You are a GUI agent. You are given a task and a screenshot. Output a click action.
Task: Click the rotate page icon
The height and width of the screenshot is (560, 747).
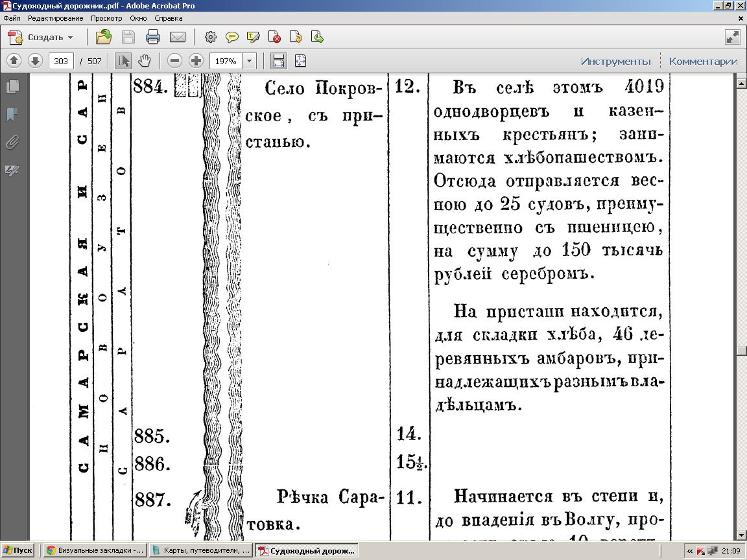296,37
